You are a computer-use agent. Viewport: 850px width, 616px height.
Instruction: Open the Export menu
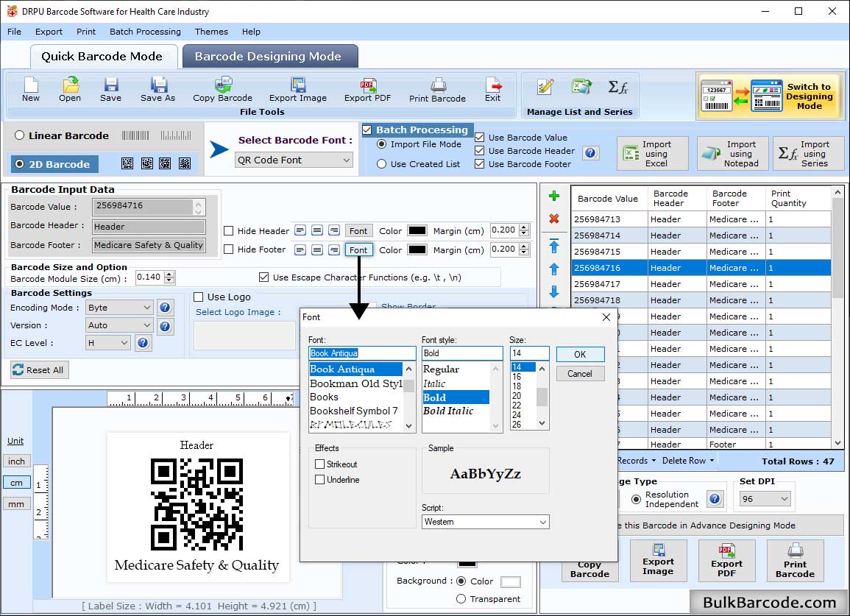point(49,32)
